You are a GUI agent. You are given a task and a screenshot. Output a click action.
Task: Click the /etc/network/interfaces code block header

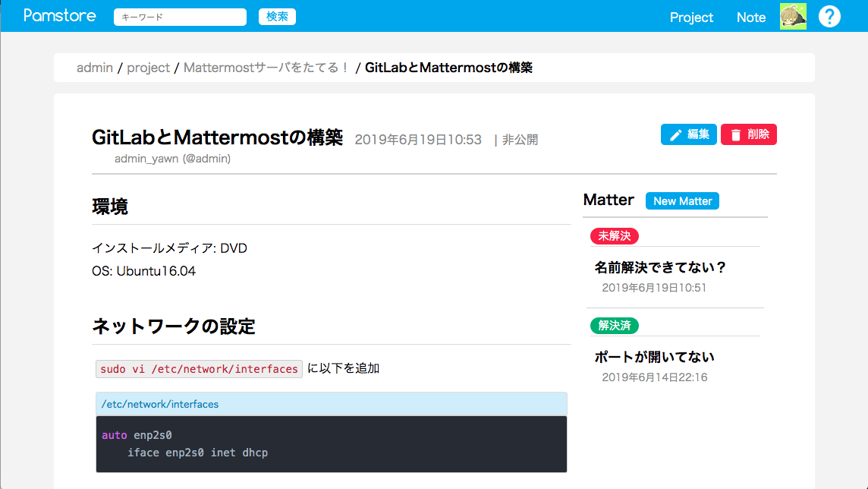tap(331, 404)
